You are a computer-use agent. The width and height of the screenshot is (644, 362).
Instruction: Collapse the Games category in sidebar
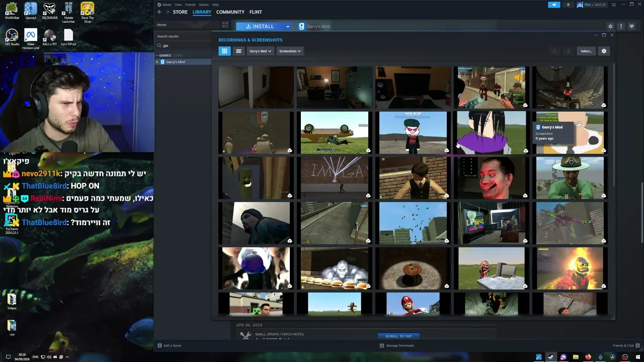pyautogui.click(x=165, y=55)
